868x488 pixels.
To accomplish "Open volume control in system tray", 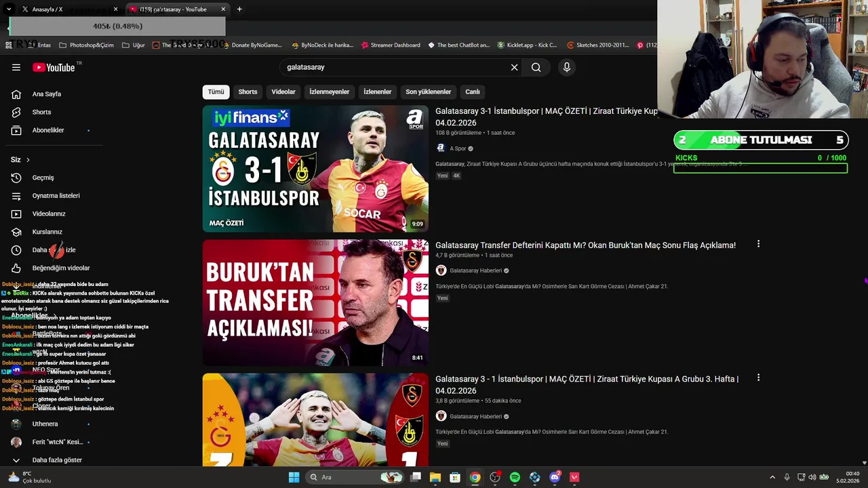I will click(x=812, y=477).
